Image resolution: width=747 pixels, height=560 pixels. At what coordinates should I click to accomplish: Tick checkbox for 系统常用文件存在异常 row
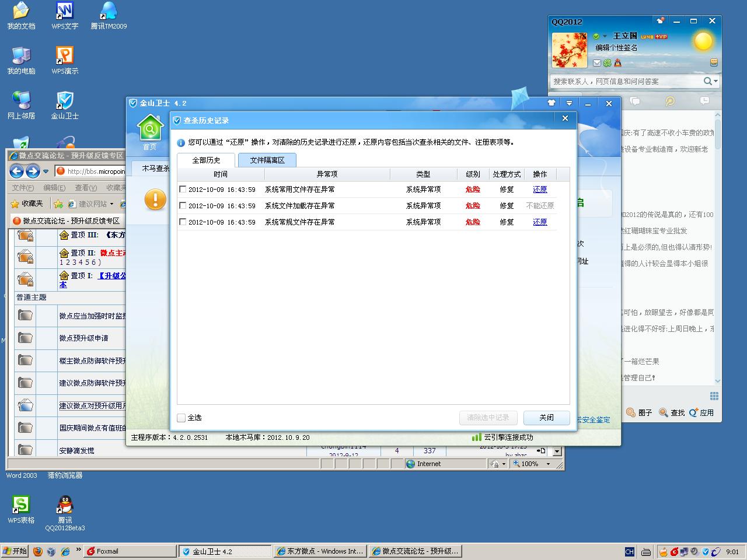183,189
